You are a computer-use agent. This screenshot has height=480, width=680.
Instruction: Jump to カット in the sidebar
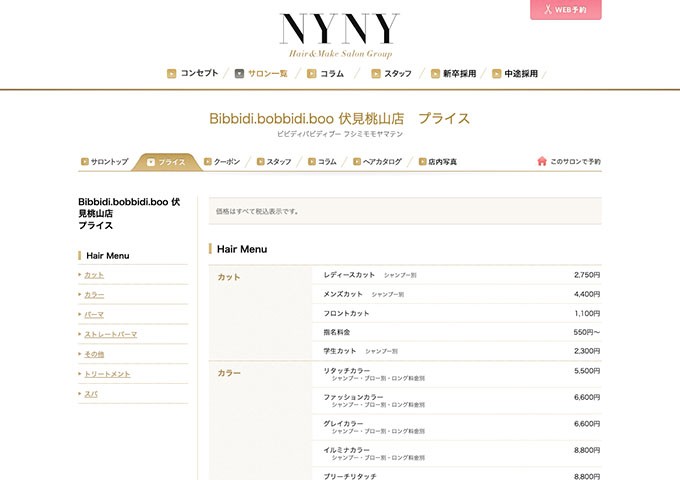[94, 275]
